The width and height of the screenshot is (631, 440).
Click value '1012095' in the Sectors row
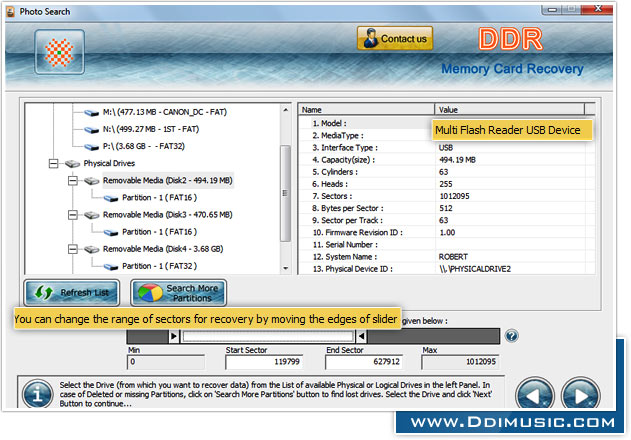(454, 196)
